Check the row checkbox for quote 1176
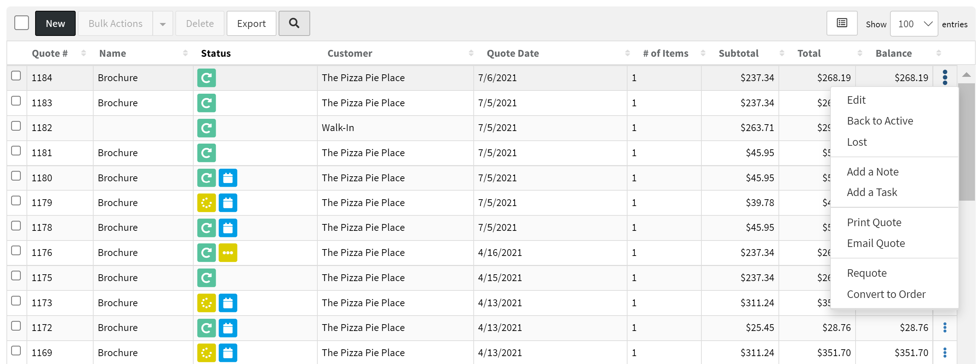 [16, 251]
